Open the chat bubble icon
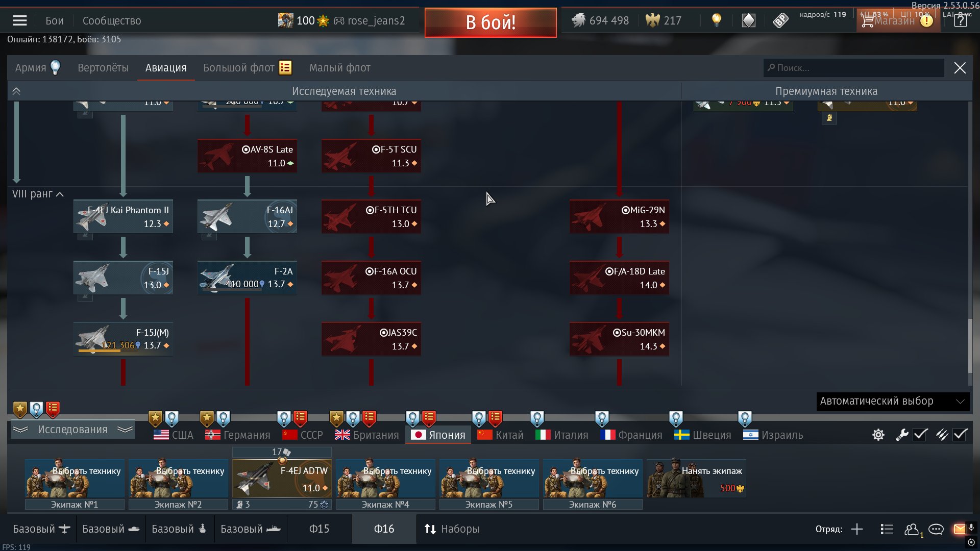This screenshot has height=551, width=980. pyautogui.click(x=936, y=529)
